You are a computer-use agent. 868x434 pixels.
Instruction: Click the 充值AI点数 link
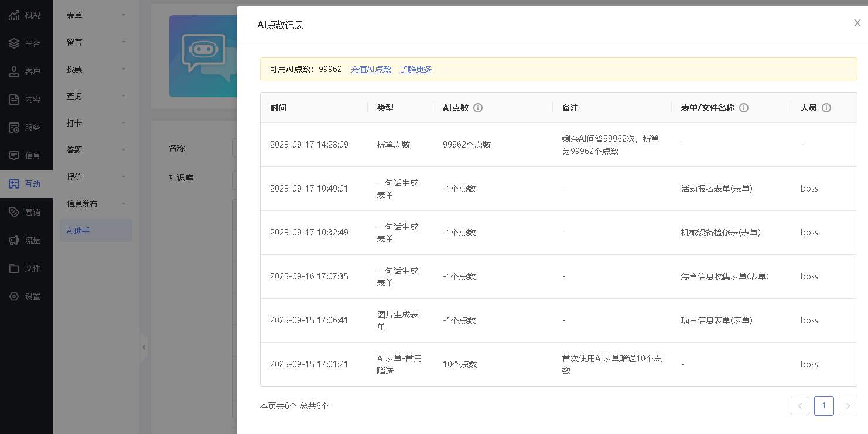(371, 69)
